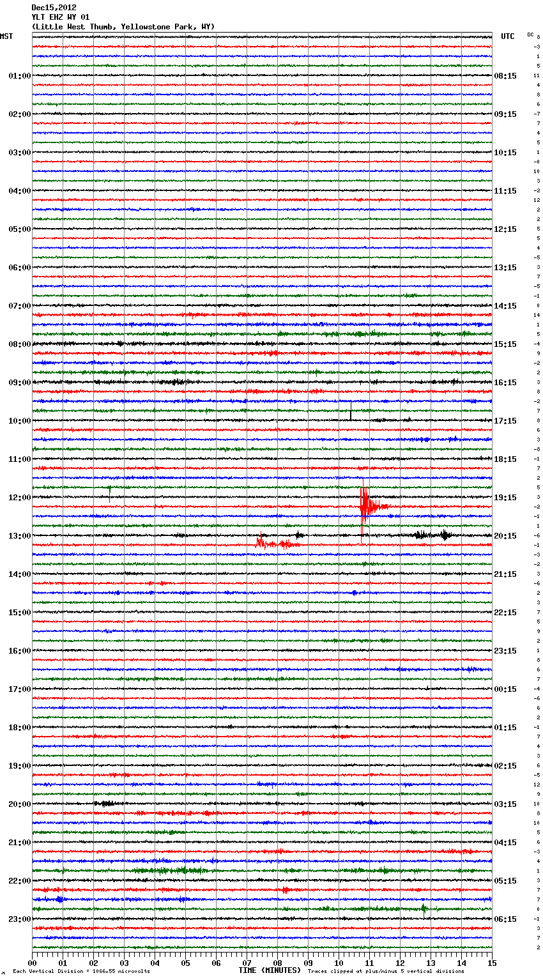
Task: Click the 14:15 UTC time label
Action: (505, 306)
